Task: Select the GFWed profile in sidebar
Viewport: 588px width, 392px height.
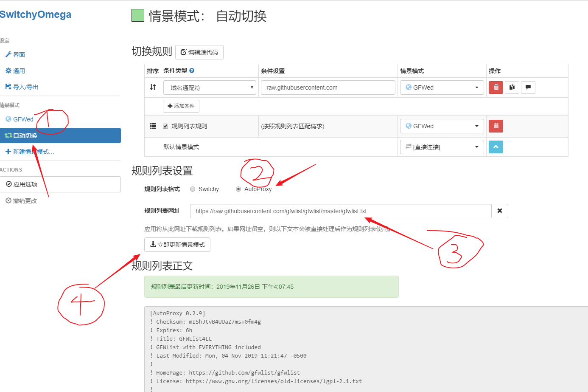Action: (19, 119)
